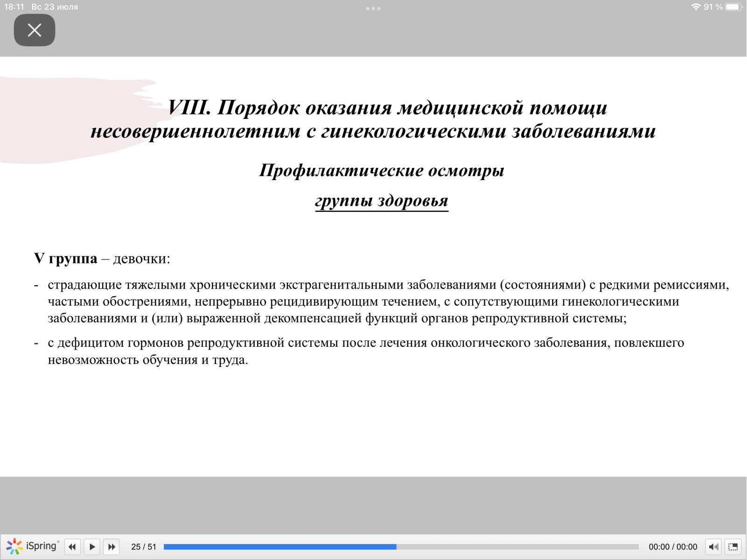Screen dimensions: 747x560
Task: Tap the battery indicator icon
Action: (733, 7)
